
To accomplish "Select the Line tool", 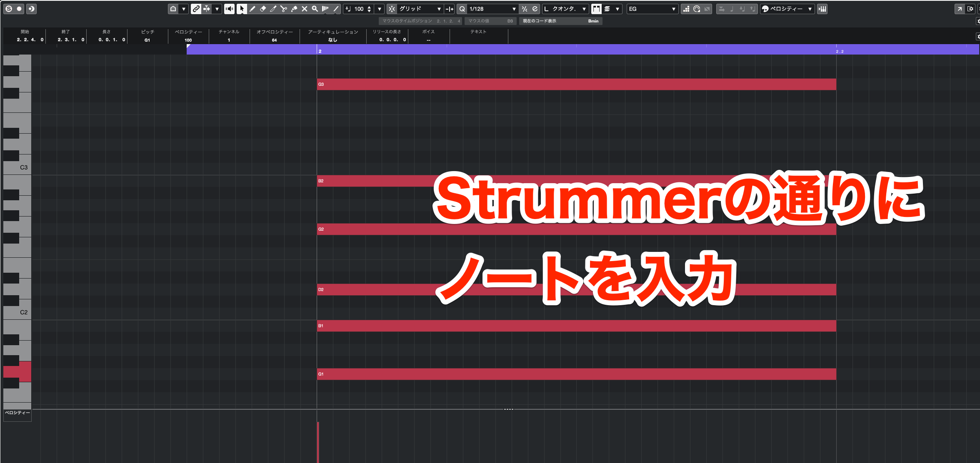I will [x=336, y=9].
